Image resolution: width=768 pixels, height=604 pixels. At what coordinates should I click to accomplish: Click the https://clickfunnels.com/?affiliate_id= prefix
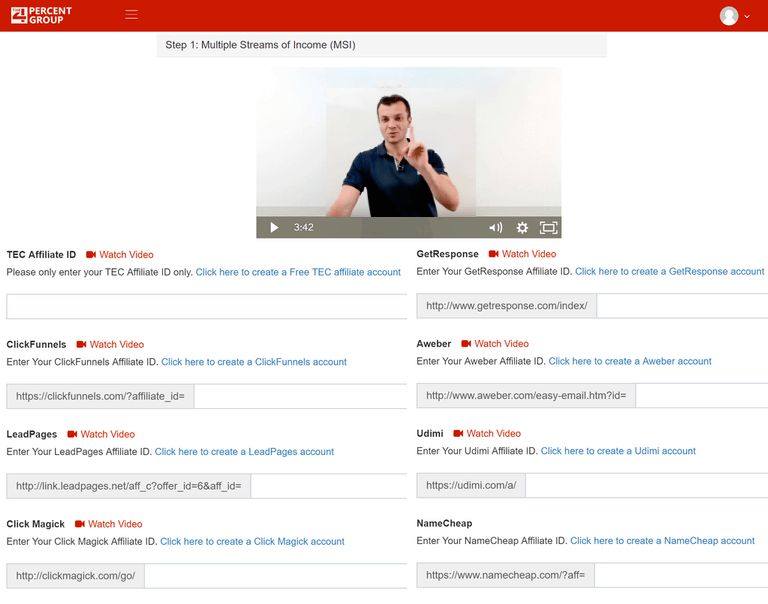(x=100, y=396)
